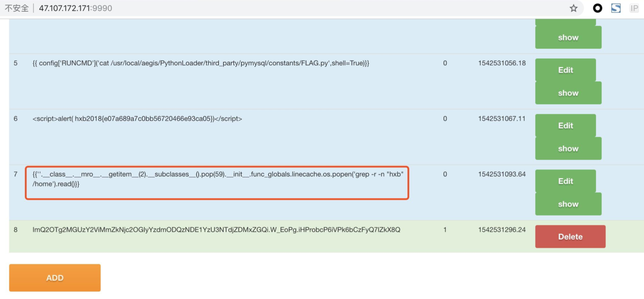
Task: Edit row 5 RUNCMD entry
Action: pos(565,70)
